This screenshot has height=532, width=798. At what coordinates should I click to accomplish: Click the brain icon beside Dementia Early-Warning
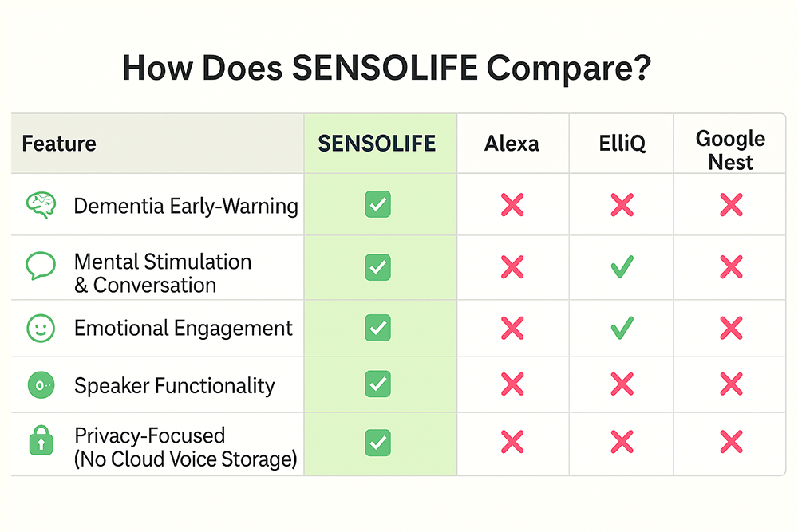coord(40,206)
